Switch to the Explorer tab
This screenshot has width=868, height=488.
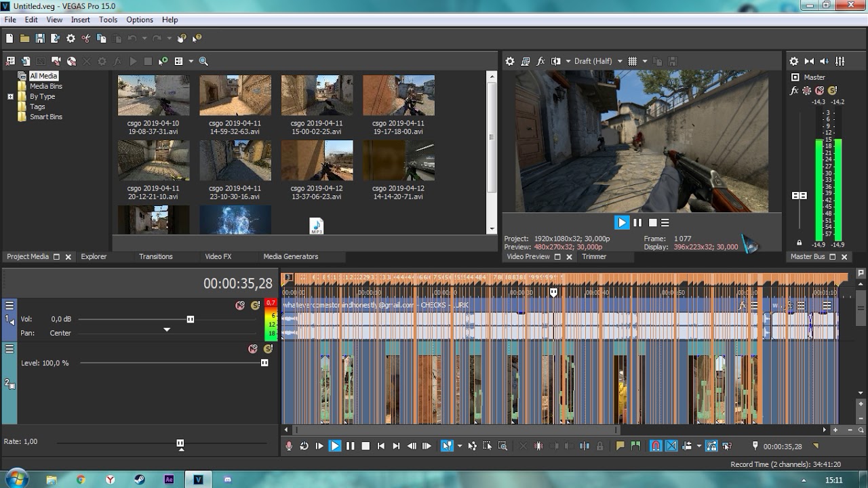point(94,256)
